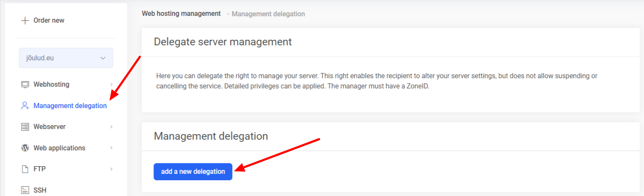Screen dimensions: 644x196
Task: Expand the Webhosting submenu chevron
Action: pyautogui.click(x=111, y=85)
